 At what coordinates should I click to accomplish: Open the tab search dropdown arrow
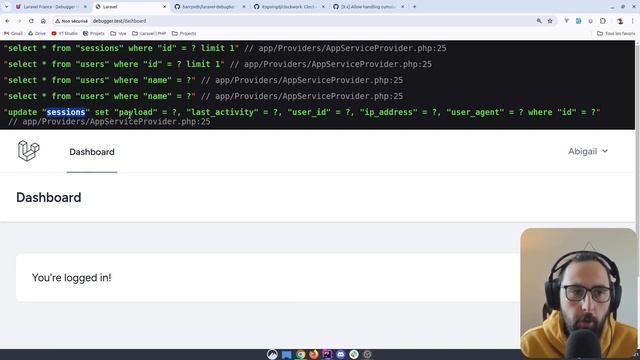click(x=7, y=7)
